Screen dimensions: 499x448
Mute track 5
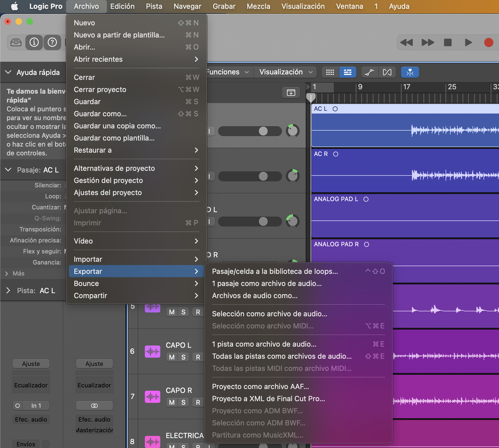[x=172, y=312]
